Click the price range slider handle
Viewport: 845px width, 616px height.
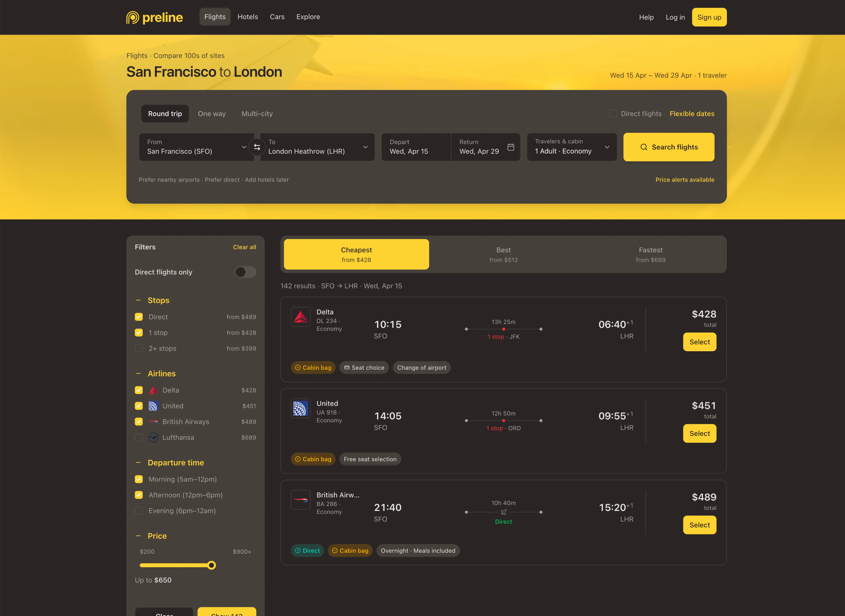(x=211, y=565)
